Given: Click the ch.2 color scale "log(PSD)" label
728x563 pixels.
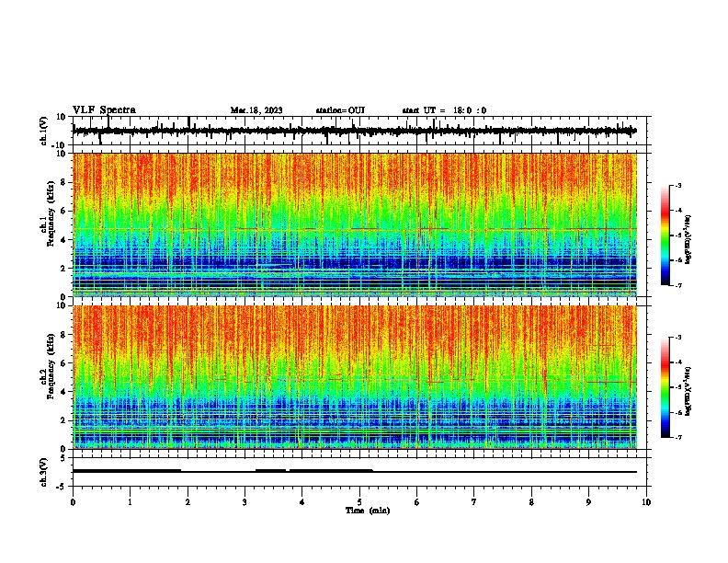Looking at the screenshot, I should (688, 391).
